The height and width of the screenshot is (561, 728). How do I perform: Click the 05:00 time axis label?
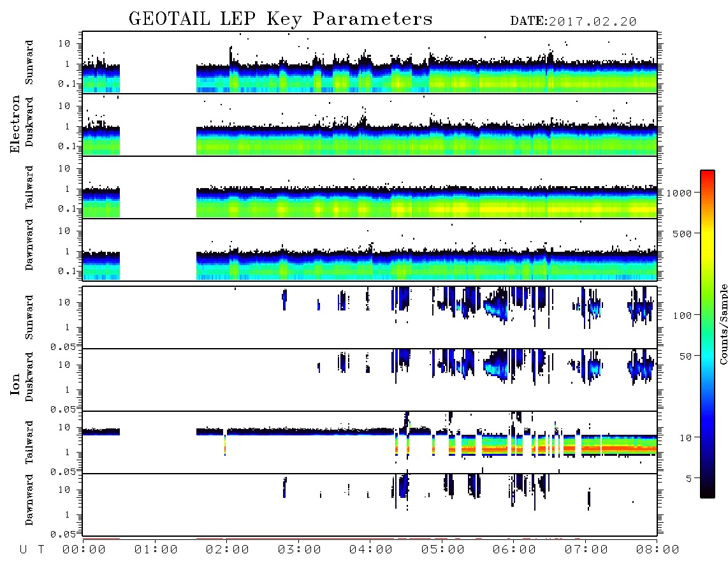click(443, 550)
